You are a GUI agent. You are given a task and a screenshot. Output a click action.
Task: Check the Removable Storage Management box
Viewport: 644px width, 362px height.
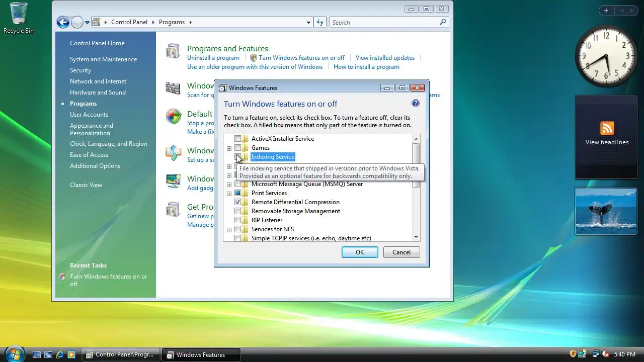[x=237, y=211]
